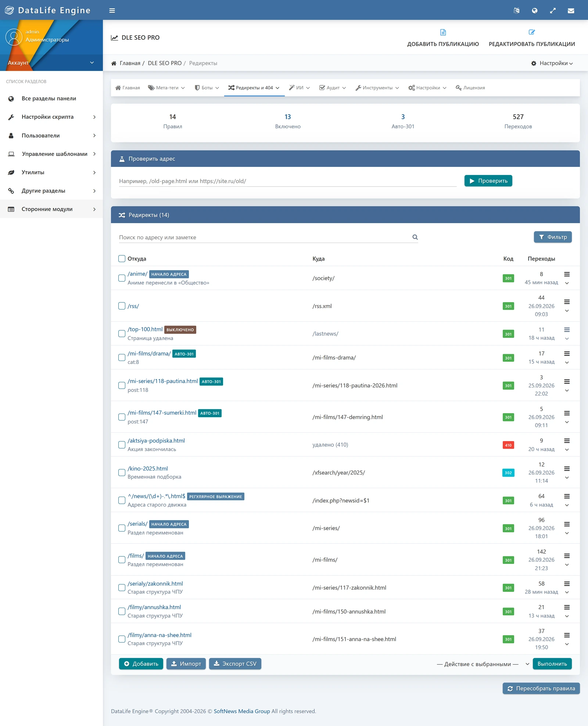Open the messages envelope icon
The image size is (588, 726).
571,11
